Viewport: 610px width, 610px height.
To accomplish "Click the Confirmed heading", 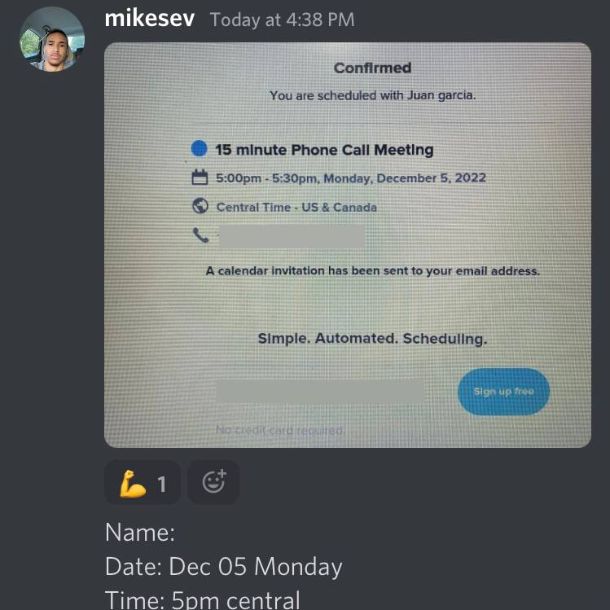I will point(372,68).
